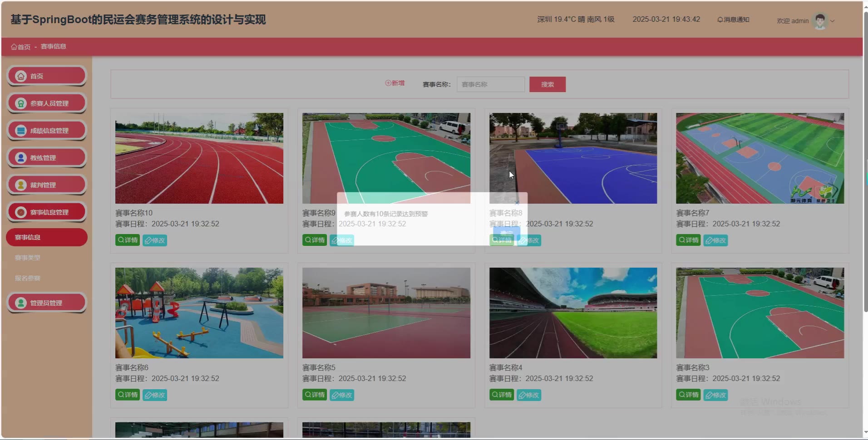View 详情 for 赛事名称7

coord(688,240)
